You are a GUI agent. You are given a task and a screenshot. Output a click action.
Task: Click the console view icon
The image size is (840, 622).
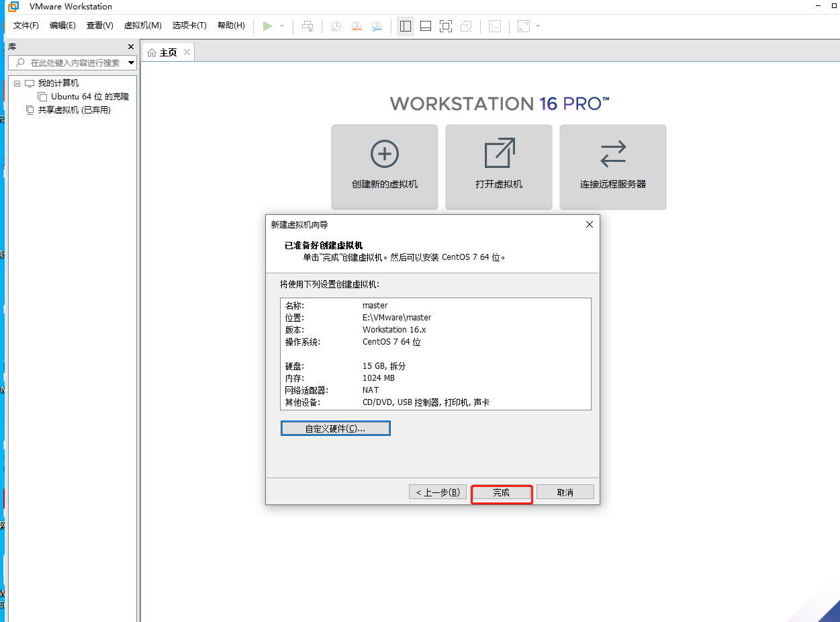(x=495, y=26)
